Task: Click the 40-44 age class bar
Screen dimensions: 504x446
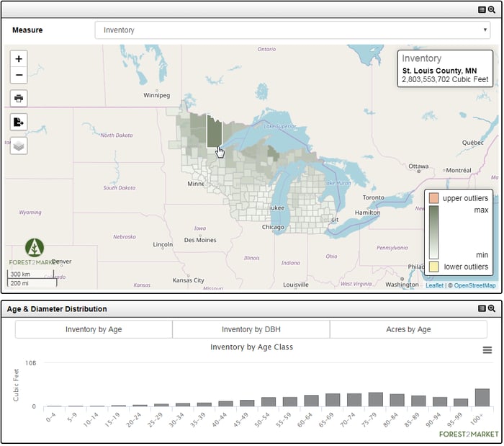Action: [x=225, y=404]
